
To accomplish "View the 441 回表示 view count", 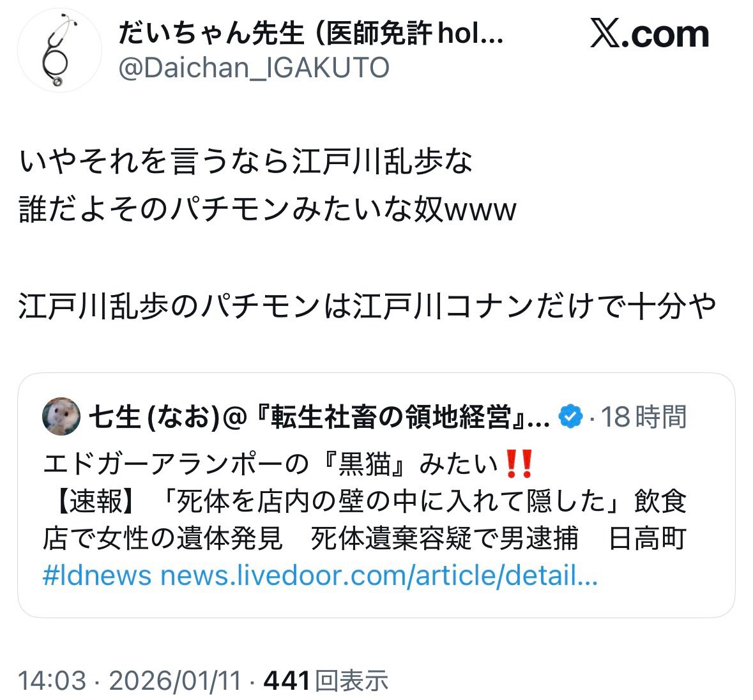I will pos(326,680).
